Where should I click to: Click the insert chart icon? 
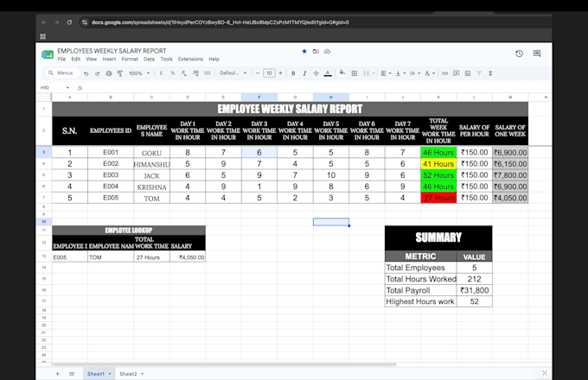click(x=468, y=73)
